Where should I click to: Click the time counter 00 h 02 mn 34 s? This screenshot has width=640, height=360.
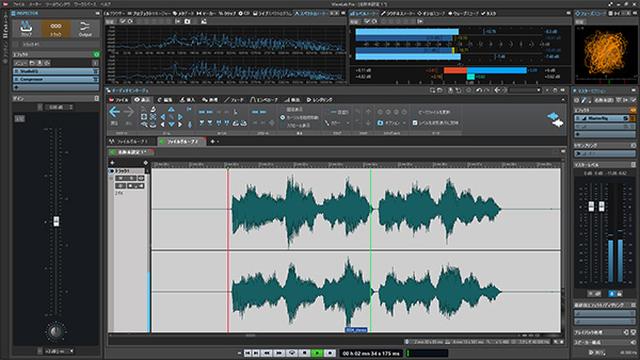click(x=371, y=353)
